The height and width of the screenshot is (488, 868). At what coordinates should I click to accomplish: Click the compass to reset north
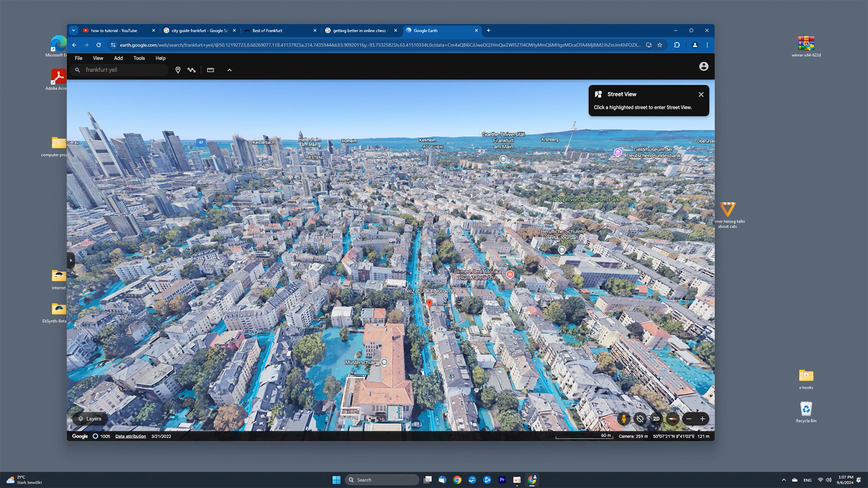tap(672, 419)
